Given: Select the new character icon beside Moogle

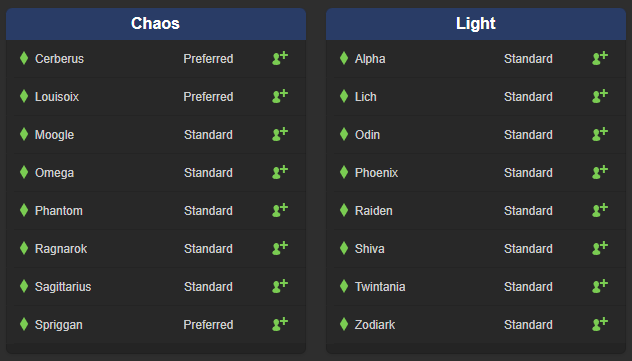Looking at the screenshot, I should pos(280,134).
